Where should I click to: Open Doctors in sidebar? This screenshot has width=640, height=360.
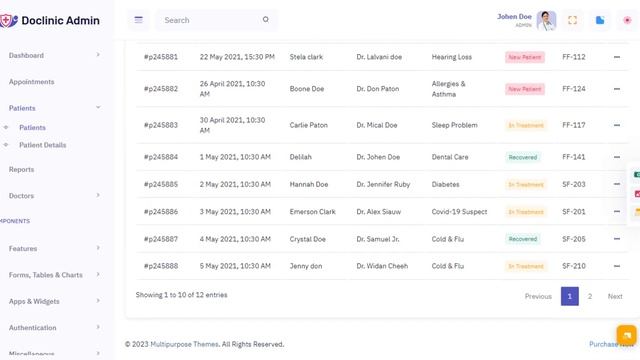pos(21,196)
